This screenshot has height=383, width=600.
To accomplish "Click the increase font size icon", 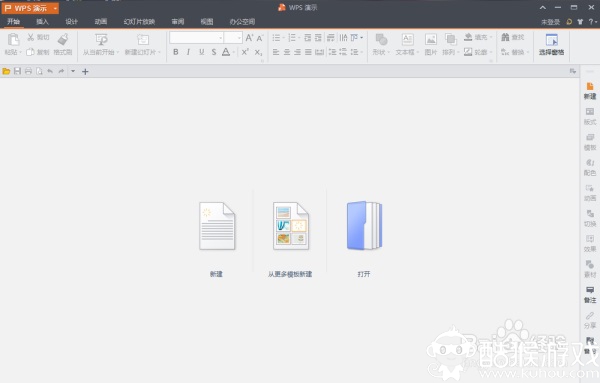I will click(x=249, y=37).
